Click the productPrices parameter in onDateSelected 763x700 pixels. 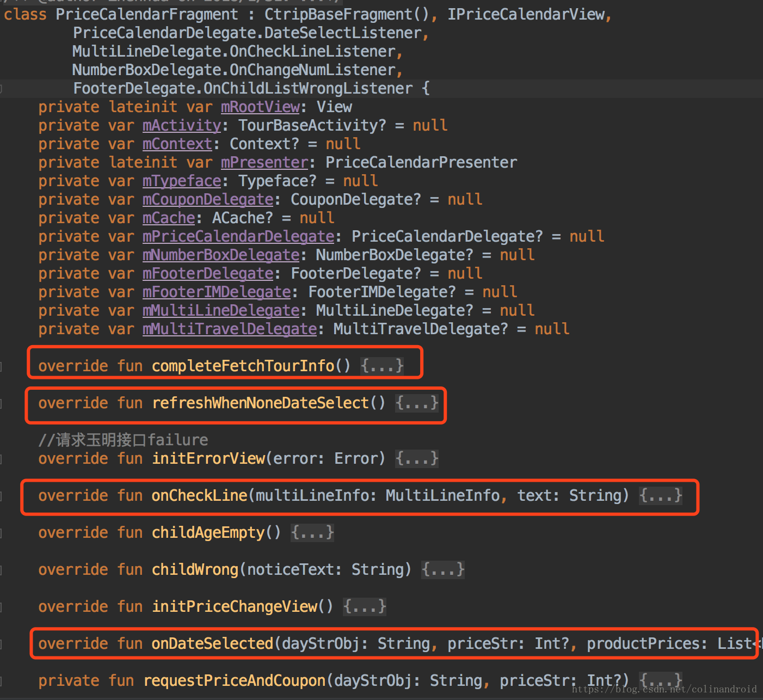pyautogui.click(x=643, y=643)
